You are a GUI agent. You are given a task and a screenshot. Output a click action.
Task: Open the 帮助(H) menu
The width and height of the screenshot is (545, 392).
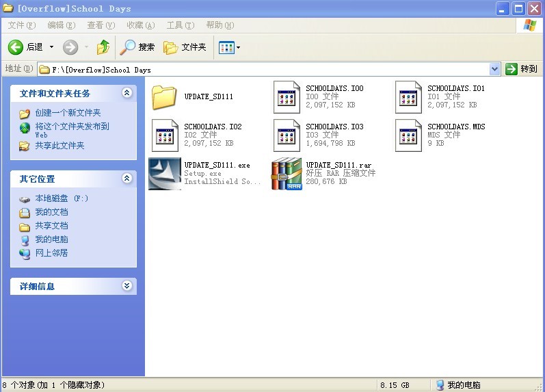coord(220,25)
